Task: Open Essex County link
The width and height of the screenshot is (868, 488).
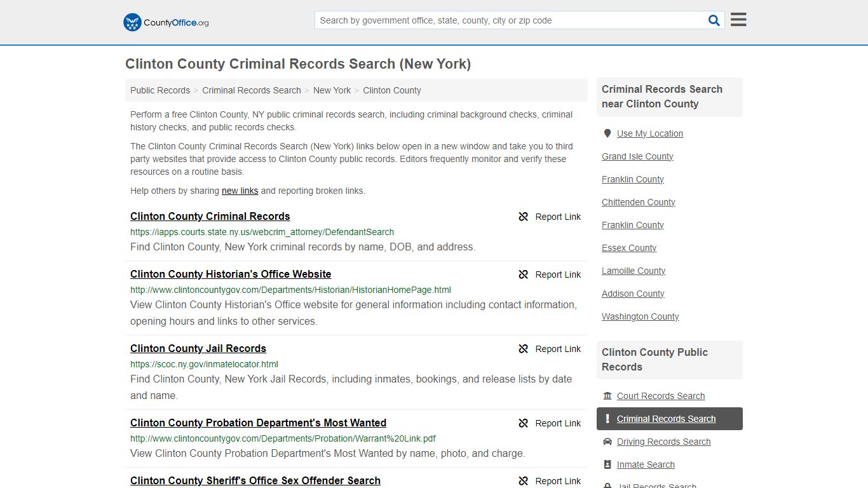Action: tap(629, 248)
